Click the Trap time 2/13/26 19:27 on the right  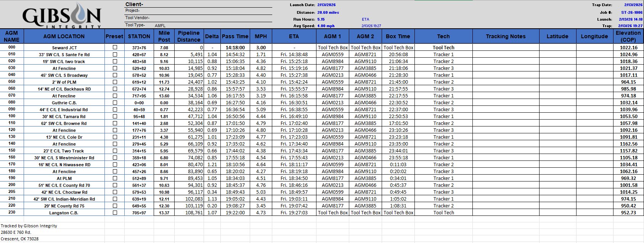point(630,26)
